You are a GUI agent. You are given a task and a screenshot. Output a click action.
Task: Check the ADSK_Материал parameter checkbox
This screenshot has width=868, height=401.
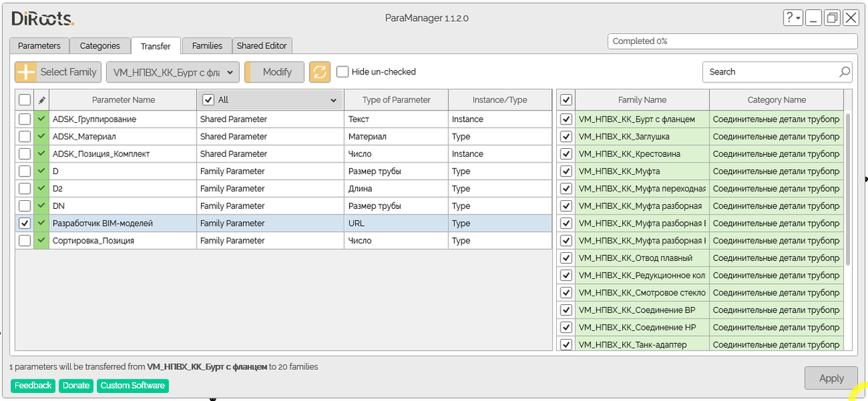(x=25, y=137)
